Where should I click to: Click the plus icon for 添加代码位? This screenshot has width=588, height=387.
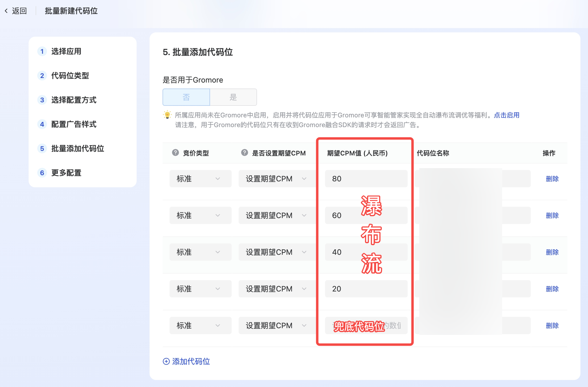coord(166,361)
